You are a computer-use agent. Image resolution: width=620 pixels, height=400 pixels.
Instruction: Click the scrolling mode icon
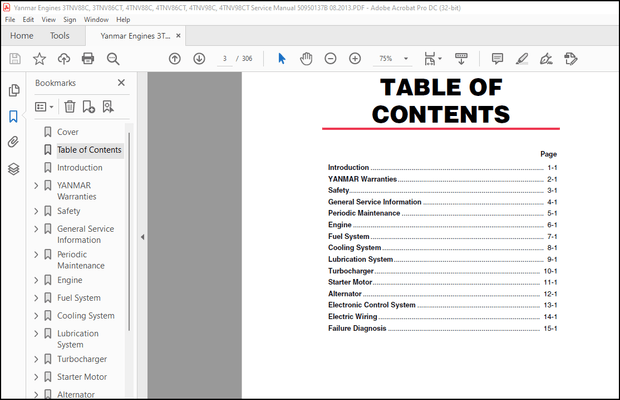[461, 59]
